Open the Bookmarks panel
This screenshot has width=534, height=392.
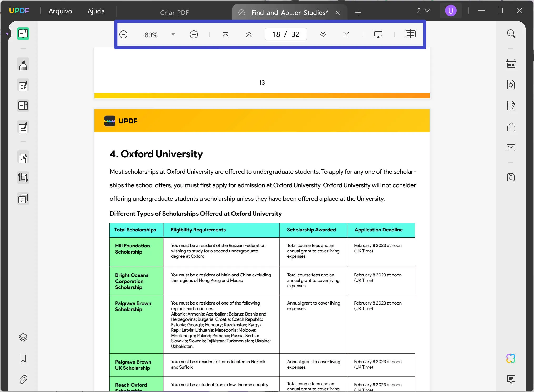click(x=23, y=358)
